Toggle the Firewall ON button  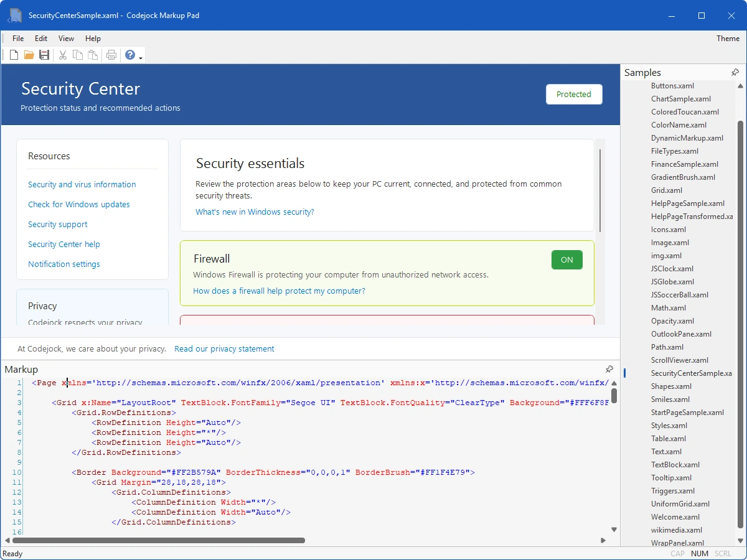pos(567,260)
